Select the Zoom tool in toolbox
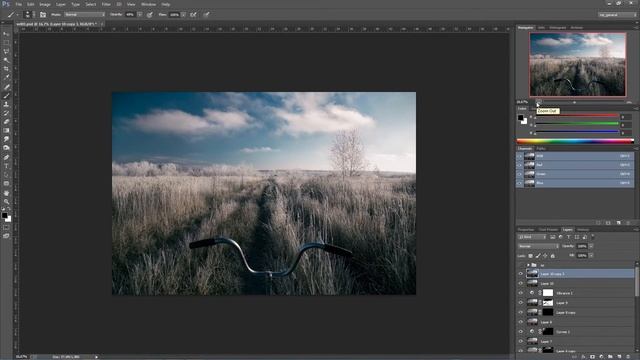This screenshot has height=360, width=640. point(6,202)
